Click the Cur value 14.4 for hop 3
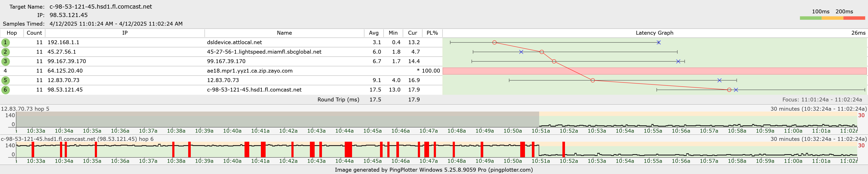This screenshot has height=174, width=868. coord(414,61)
